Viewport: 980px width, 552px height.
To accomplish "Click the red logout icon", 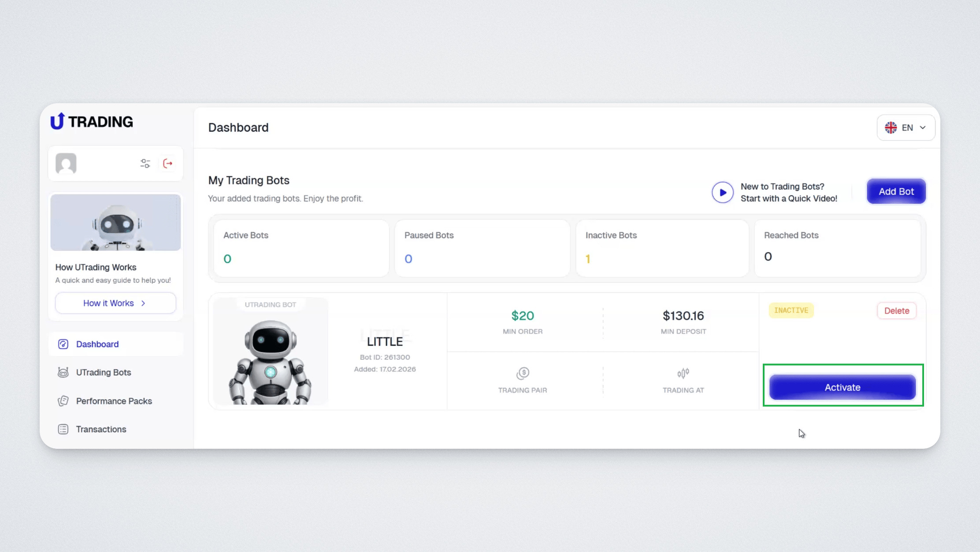I will point(168,164).
